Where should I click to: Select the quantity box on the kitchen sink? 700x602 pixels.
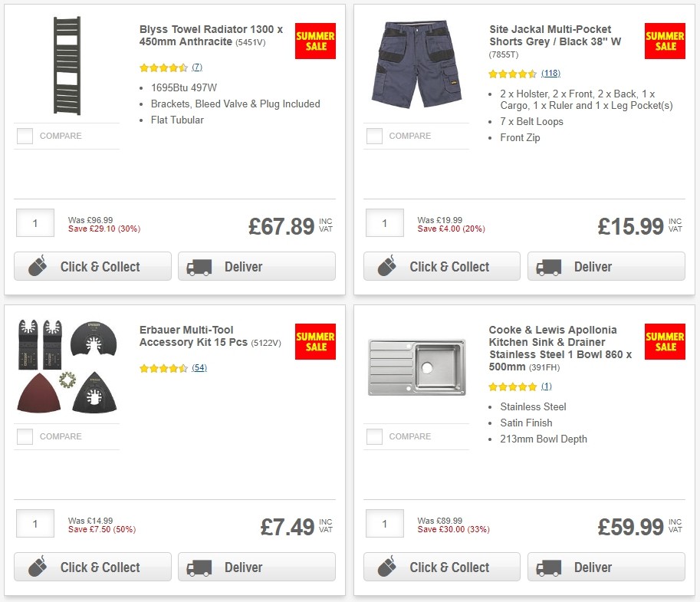tap(384, 524)
